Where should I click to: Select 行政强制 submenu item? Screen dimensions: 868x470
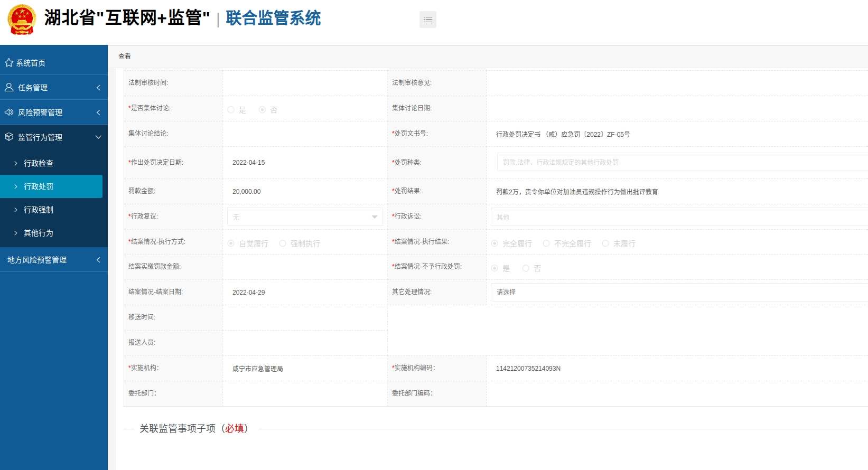pos(51,210)
